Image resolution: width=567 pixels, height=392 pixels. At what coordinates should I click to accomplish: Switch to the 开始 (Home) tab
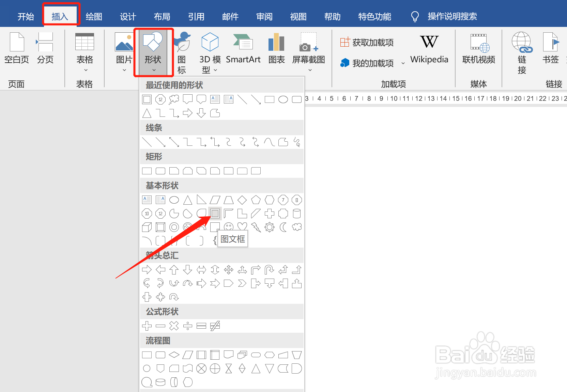click(26, 16)
